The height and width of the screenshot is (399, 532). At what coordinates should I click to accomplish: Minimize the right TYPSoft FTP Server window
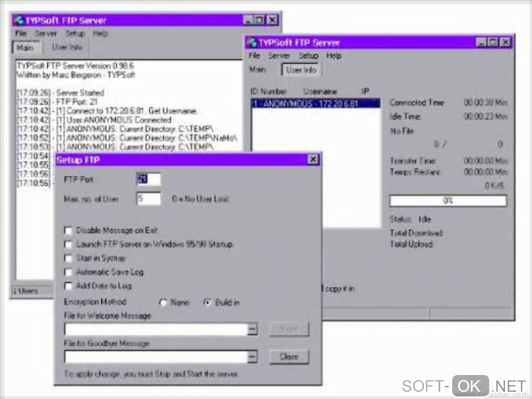481,42
